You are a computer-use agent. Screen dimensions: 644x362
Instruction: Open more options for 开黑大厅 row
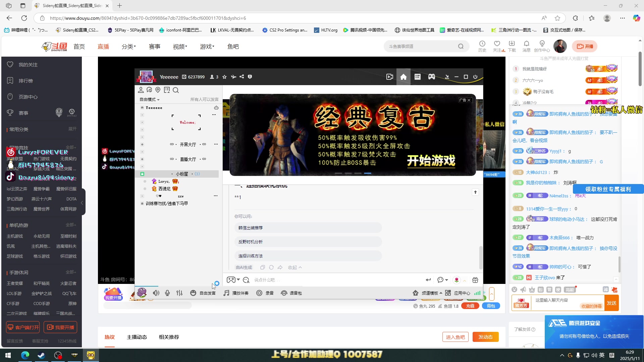tap(216, 144)
